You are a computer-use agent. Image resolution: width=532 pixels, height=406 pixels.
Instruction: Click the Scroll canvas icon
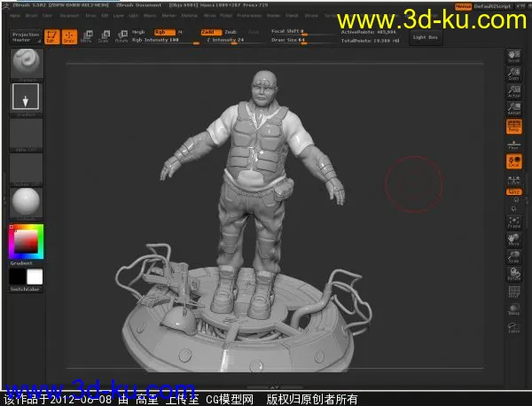click(x=514, y=57)
